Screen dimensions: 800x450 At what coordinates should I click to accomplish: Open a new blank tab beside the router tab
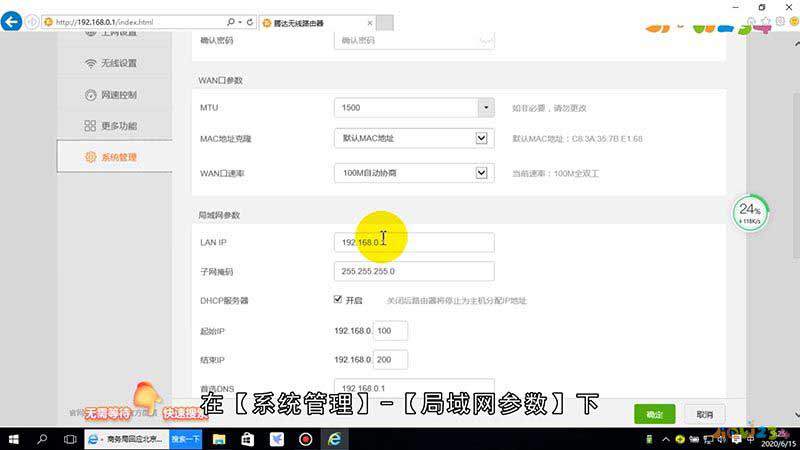[x=385, y=23]
